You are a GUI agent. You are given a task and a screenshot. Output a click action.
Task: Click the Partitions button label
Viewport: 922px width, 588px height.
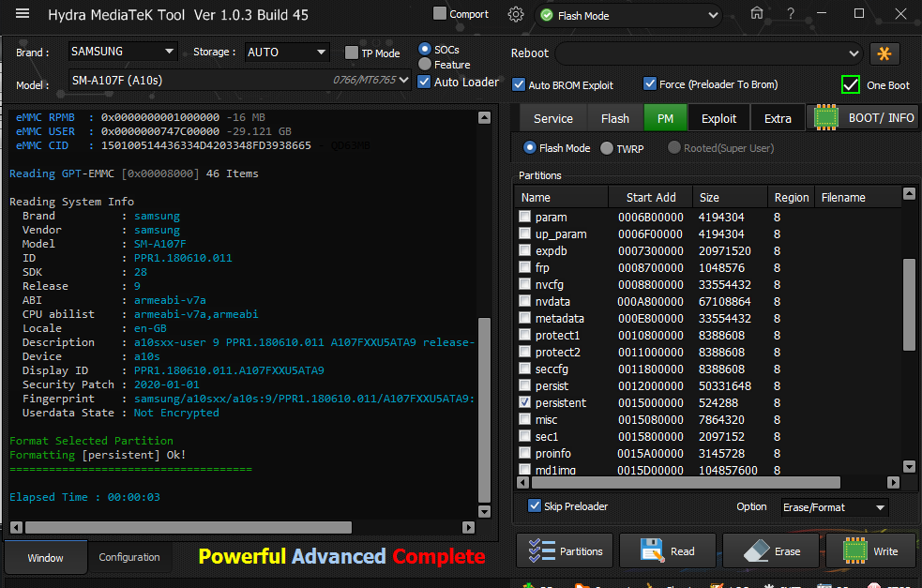(581, 550)
